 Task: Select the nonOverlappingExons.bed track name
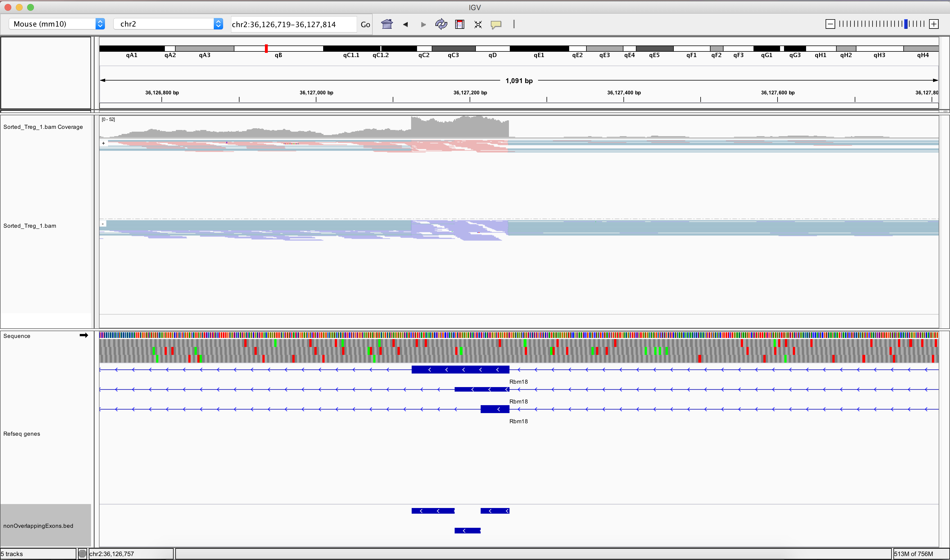tap(38, 526)
